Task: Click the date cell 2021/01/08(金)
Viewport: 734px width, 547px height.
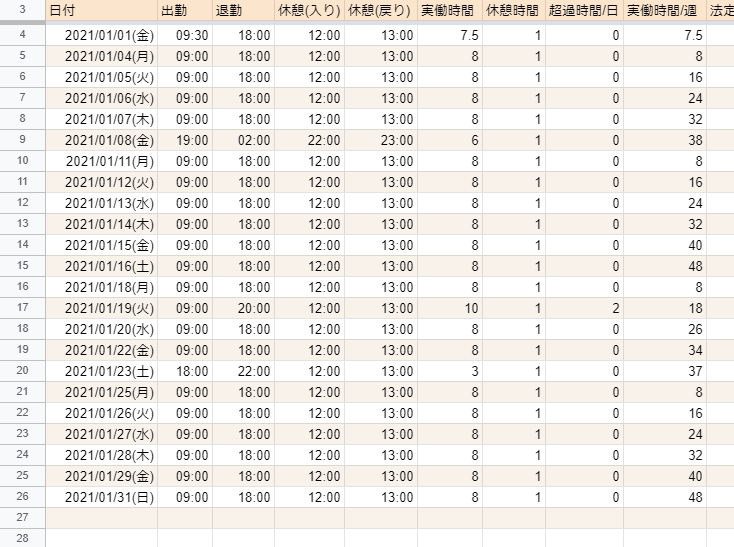Action: click(x=101, y=140)
